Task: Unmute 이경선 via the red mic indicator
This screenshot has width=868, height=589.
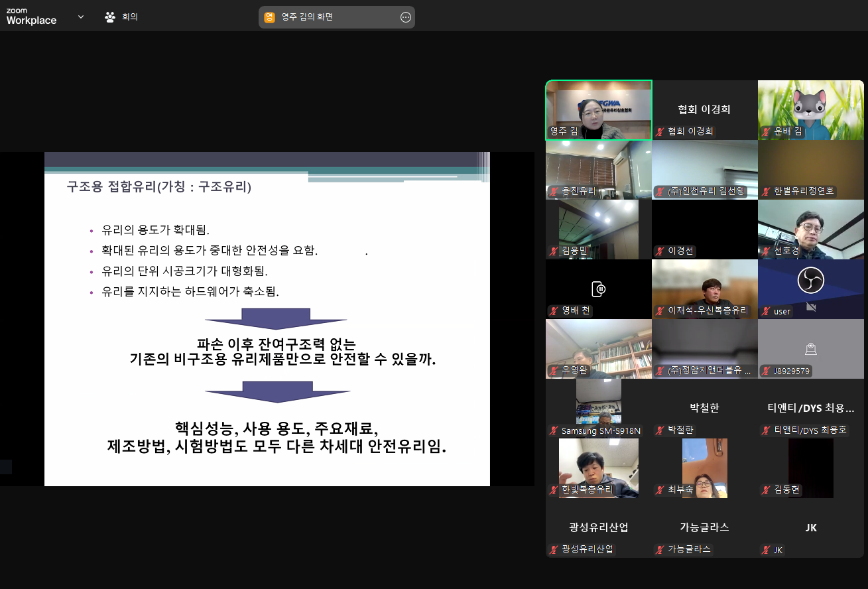Action: pyautogui.click(x=658, y=251)
